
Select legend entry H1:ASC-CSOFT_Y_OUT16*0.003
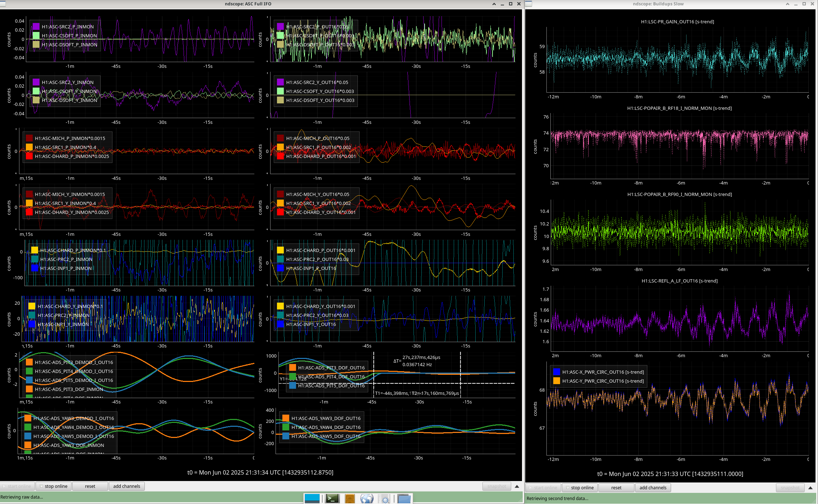[x=320, y=91]
